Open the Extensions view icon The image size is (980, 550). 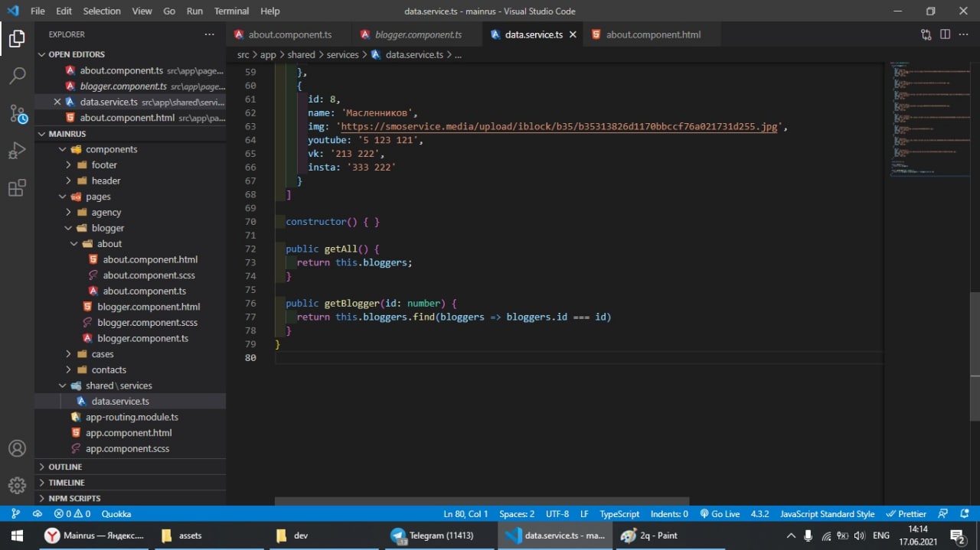pos(17,188)
